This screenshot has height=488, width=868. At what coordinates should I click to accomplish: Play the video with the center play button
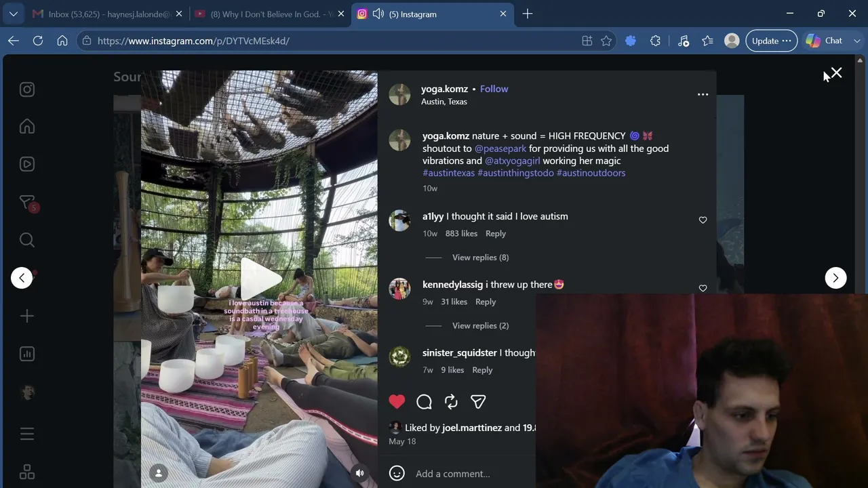[x=261, y=278]
